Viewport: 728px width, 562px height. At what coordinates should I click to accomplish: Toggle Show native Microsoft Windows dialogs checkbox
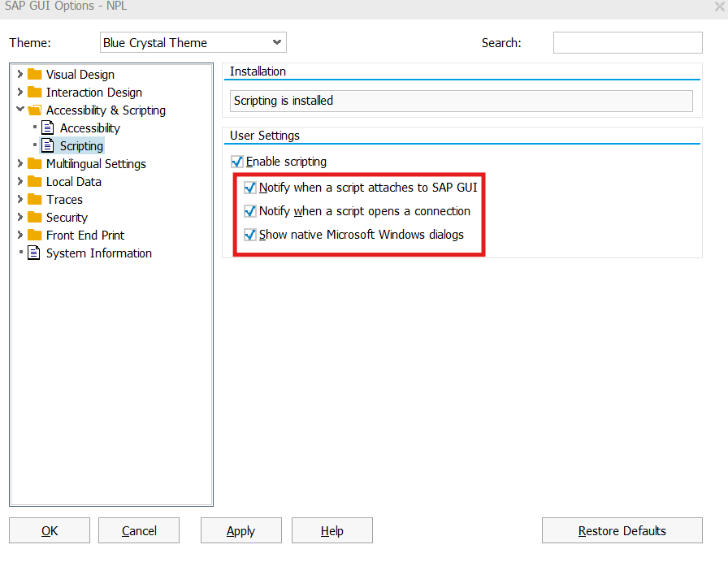pos(249,235)
